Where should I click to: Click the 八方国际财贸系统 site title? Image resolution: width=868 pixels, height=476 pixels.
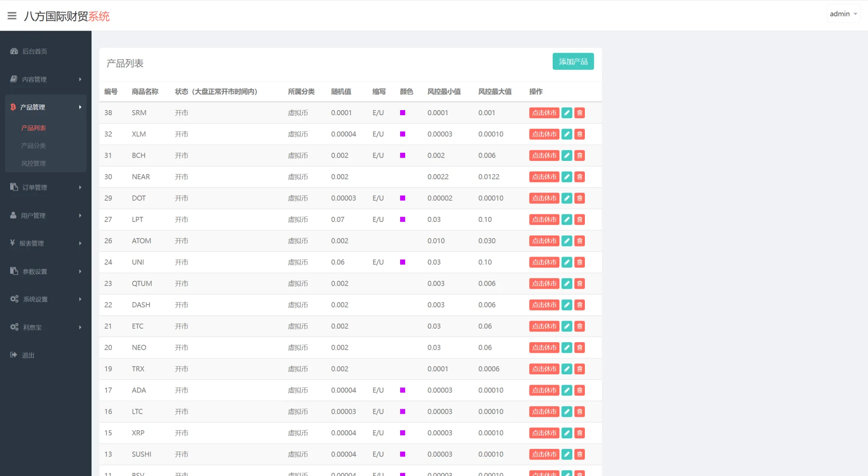click(67, 16)
